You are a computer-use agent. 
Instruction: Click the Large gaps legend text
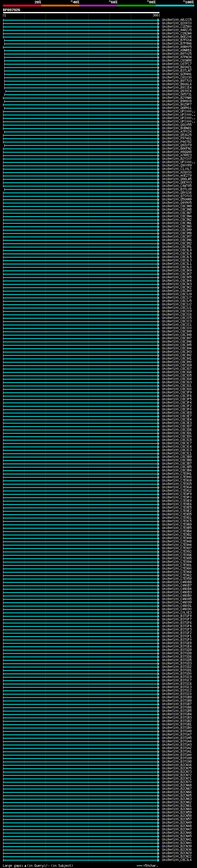click(x=38, y=865)
